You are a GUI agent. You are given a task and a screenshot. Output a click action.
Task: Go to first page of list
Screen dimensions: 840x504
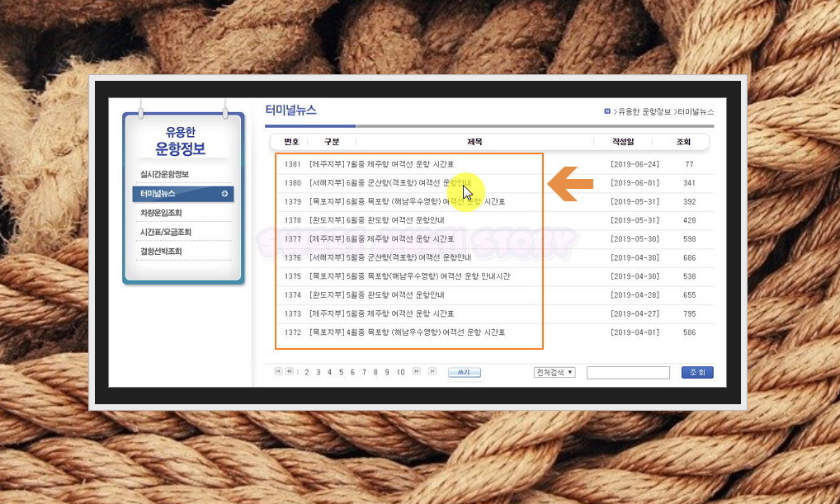(278, 371)
